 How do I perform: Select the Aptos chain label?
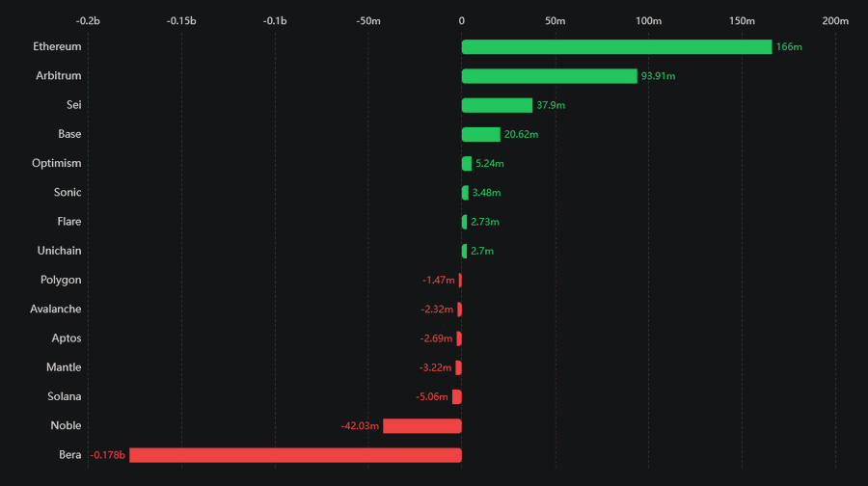(67, 338)
